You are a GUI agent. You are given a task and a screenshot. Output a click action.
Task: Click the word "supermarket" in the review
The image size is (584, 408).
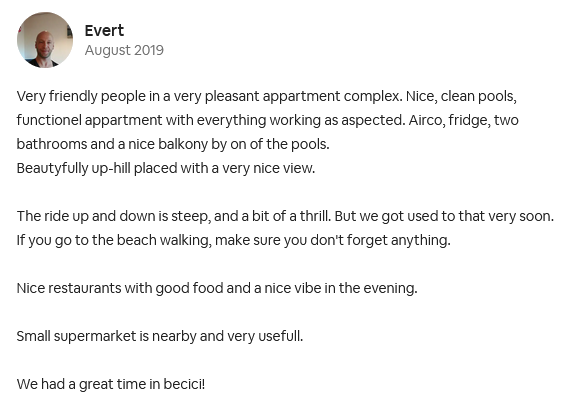95,337
